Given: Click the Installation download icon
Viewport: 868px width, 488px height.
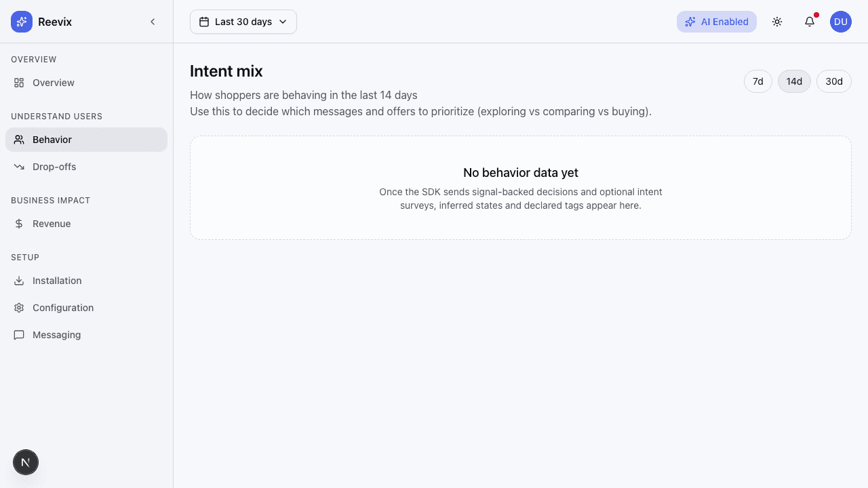Looking at the screenshot, I should click(19, 281).
